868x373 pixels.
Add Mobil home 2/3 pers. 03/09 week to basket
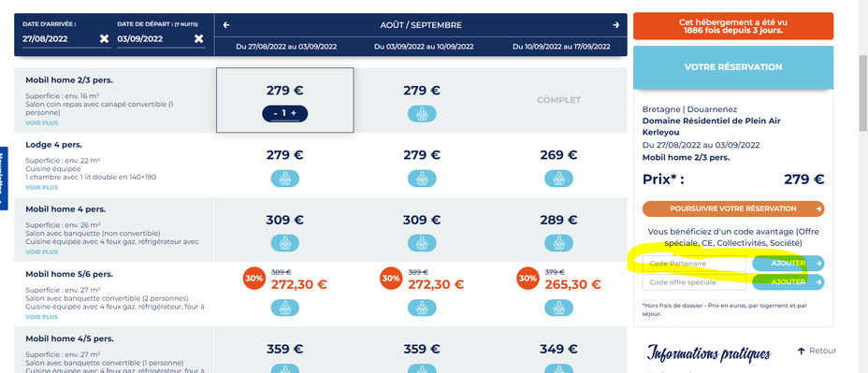click(422, 114)
